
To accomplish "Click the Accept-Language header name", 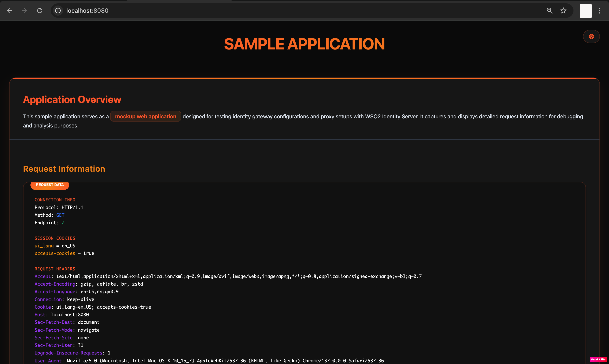I will [55, 292].
